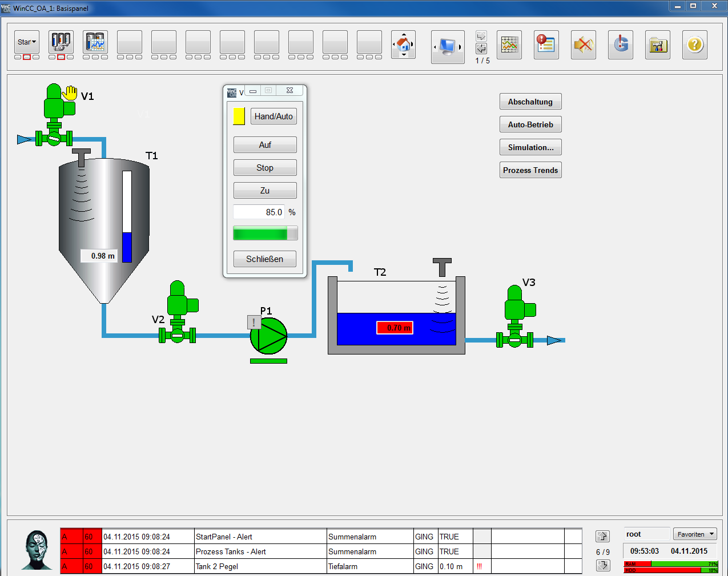The width and height of the screenshot is (728, 576).
Task: Open the Star dropdown menu
Action: [26, 42]
